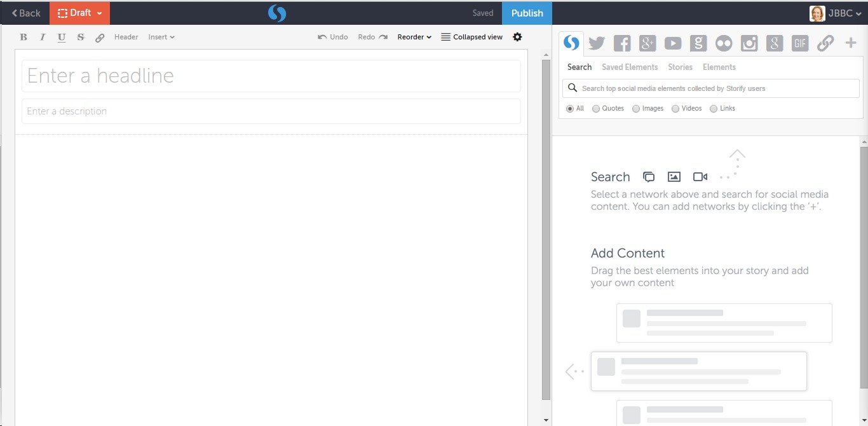Expand the Reorder dropdown
The image size is (868, 426).
pyautogui.click(x=414, y=37)
